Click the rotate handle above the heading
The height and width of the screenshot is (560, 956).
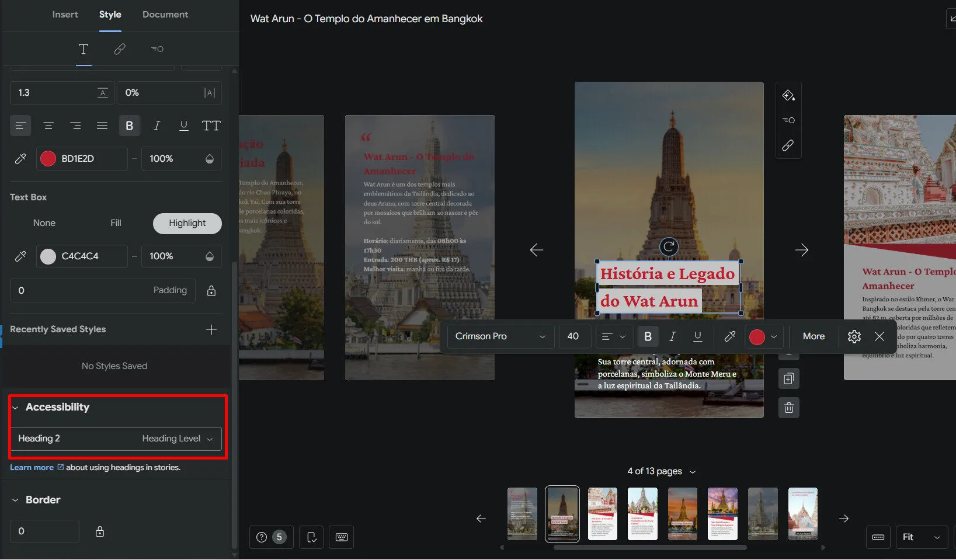tap(669, 246)
